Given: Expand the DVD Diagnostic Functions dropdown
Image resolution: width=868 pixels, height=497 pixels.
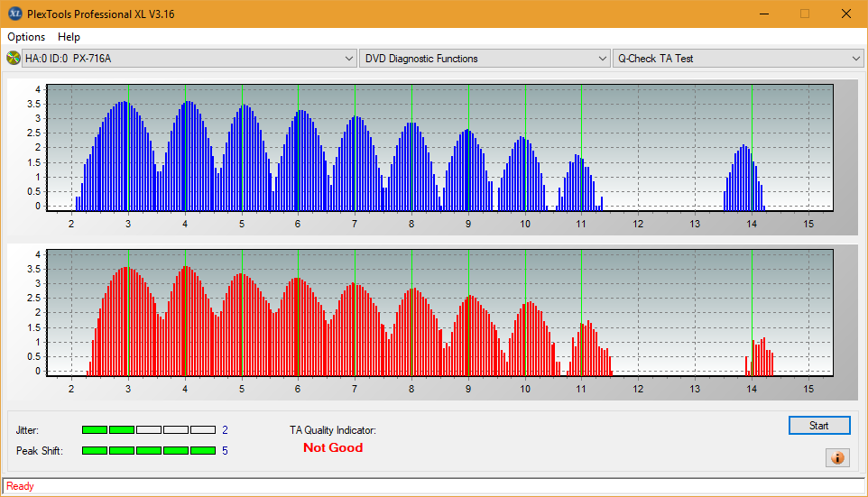Looking at the screenshot, I should pos(485,58).
